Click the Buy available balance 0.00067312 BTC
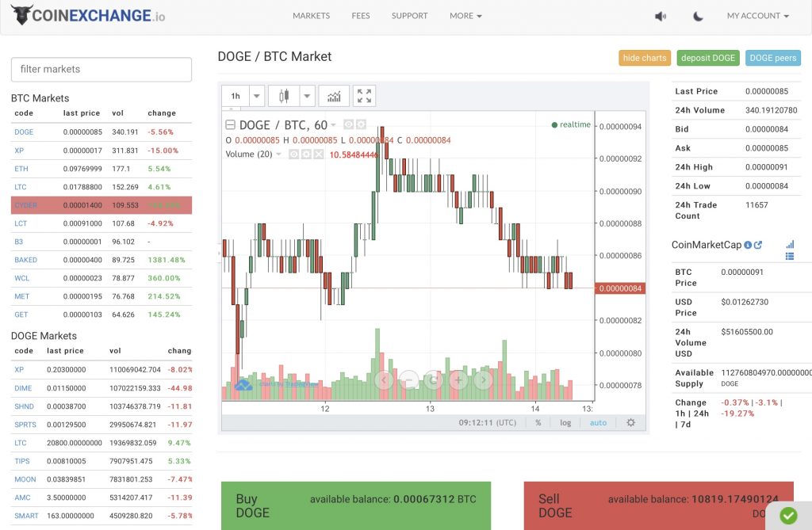Image resolution: width=812 pixels, height=530 pixels. (x=393, y=499)
